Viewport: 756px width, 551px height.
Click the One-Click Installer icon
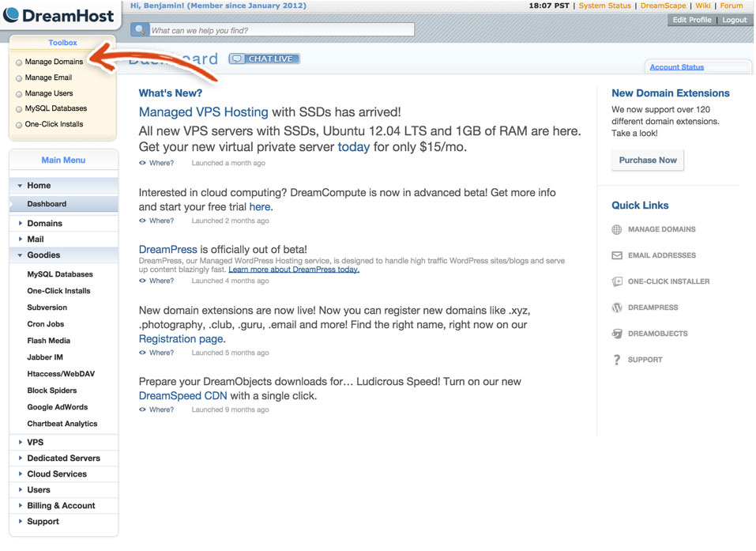coord(617,281)
